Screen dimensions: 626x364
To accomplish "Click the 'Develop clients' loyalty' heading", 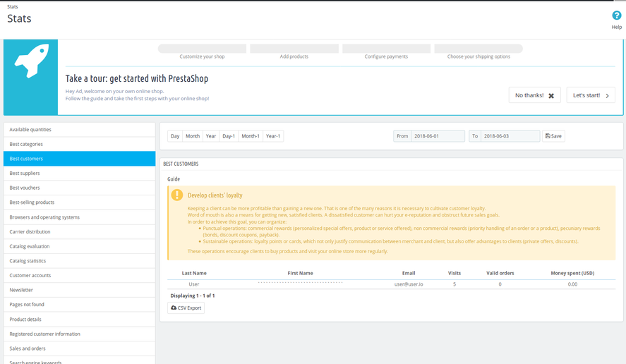I will [x=215, y=195].
